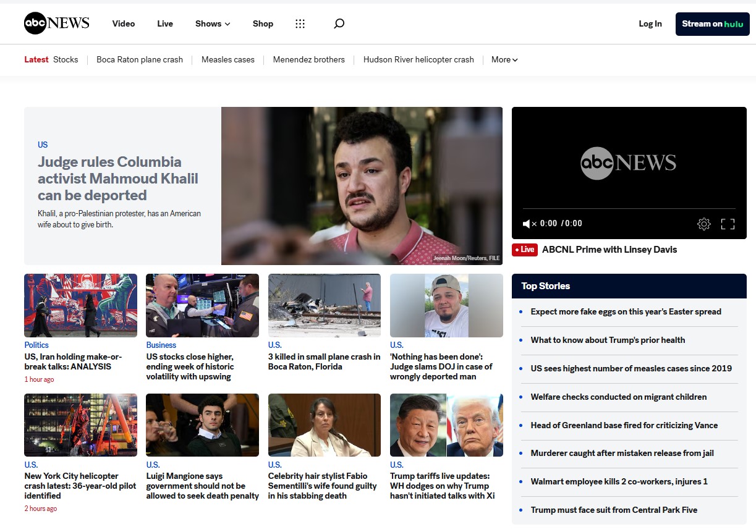Open the Iran talks mural thumbnail
Viewport: 756px width, 532px height.
point(80,305)
